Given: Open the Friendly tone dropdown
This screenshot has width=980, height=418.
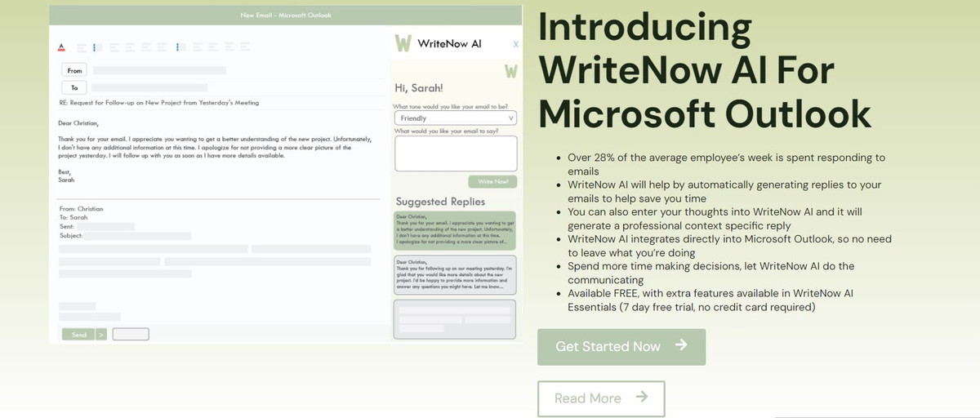Looking at the screenshot, I should [x=455, y=118].
